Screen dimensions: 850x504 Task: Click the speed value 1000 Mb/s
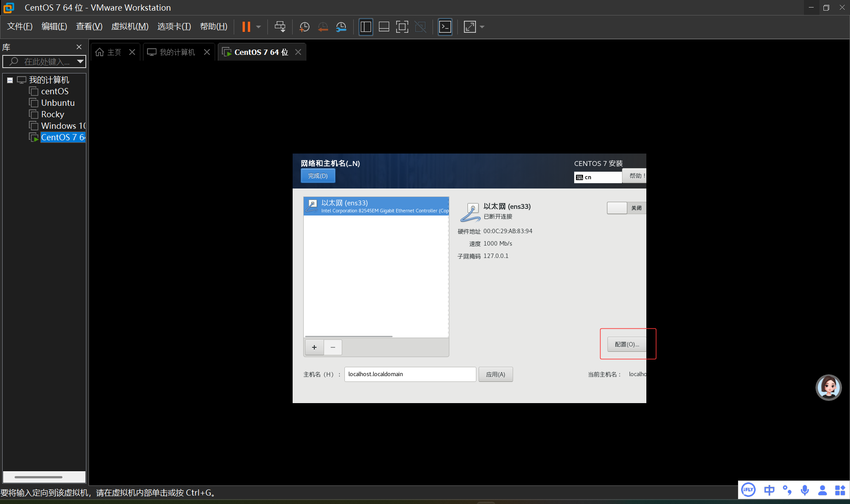click(x=498, y=243)
